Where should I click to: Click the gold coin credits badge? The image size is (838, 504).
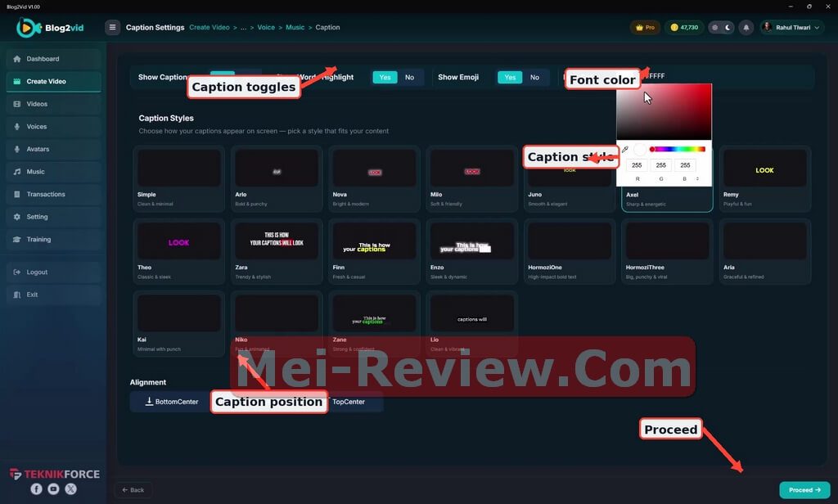[684, 27]
